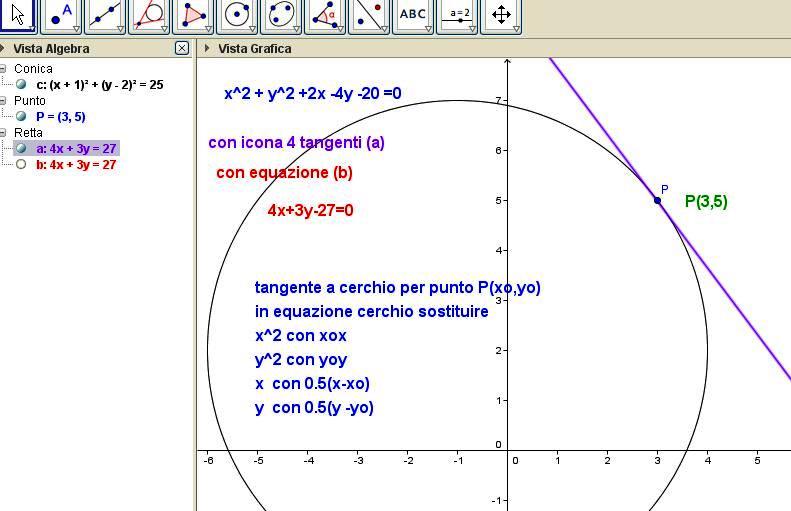Collapse the Vista Grafica header triangle
Viewport: 791px width, 511px height.
[207, 48]
